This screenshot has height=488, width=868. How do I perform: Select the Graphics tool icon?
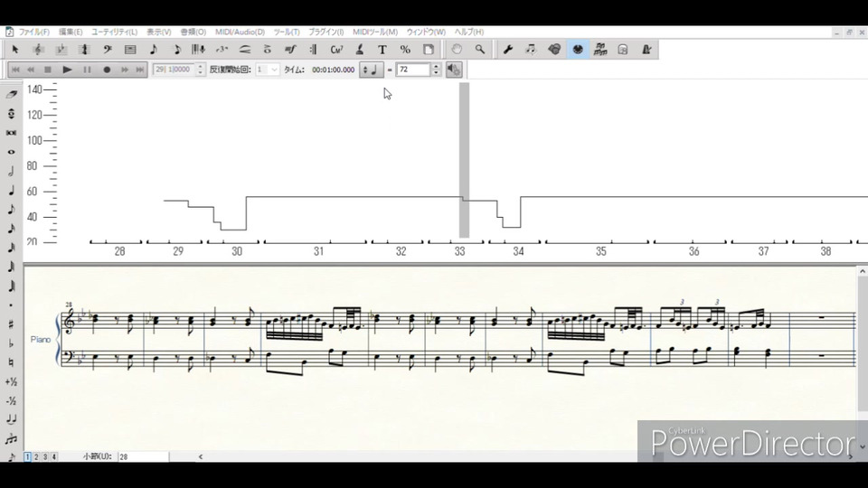[554, 50]
